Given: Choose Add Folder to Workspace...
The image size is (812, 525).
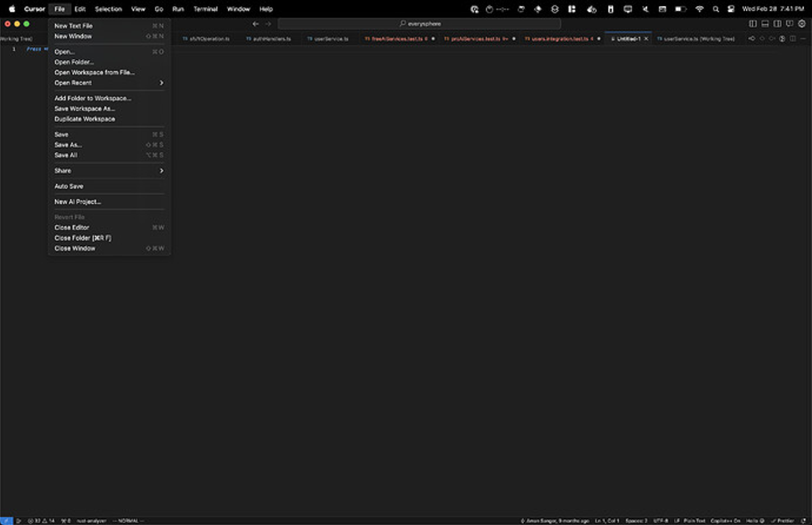Looking at the screenshot, I should click(x=109, y=98).
